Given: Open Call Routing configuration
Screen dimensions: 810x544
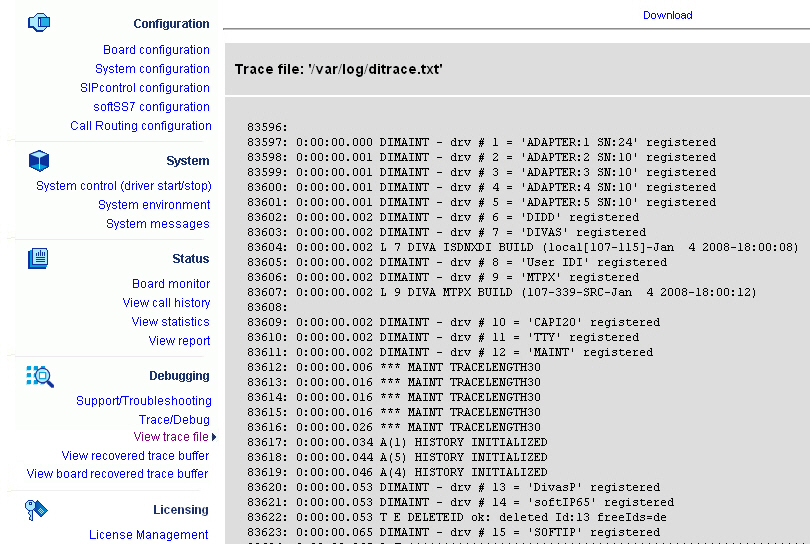Looking at the screenshot, I should [141, 126].
